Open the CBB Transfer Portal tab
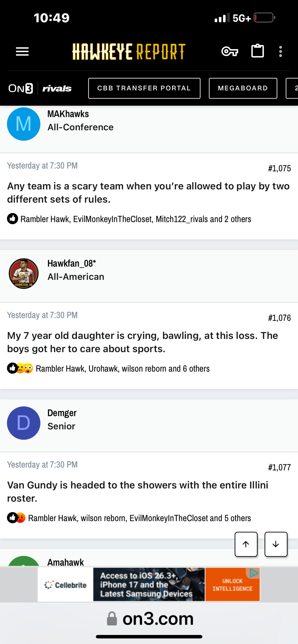 pos(144,88)
